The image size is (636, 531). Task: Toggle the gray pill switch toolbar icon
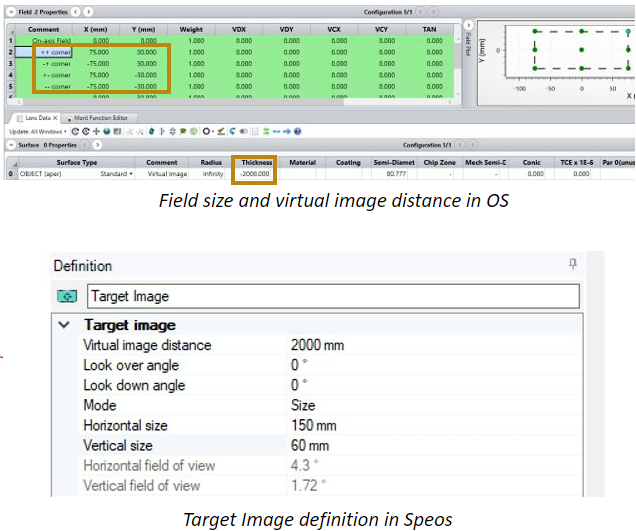click(243, 131)
